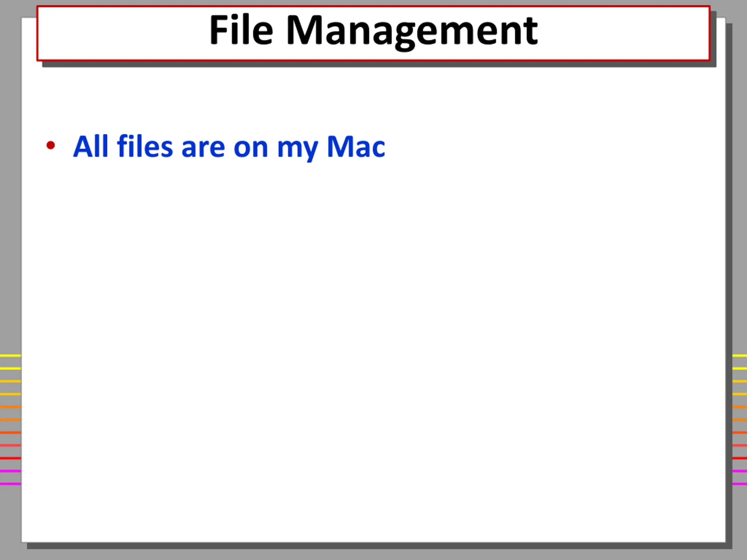Click the word "on" in the bullet
The image size is (747, 560).
pos(251,149)
